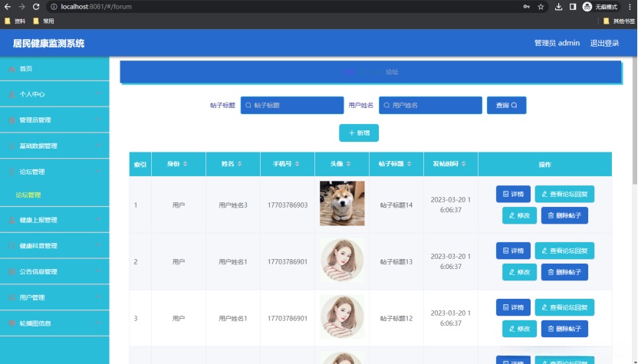This screenshot has width=638, height=364.
Task: Open 管理员管理 in the sidebar
Action: (54, 120)
